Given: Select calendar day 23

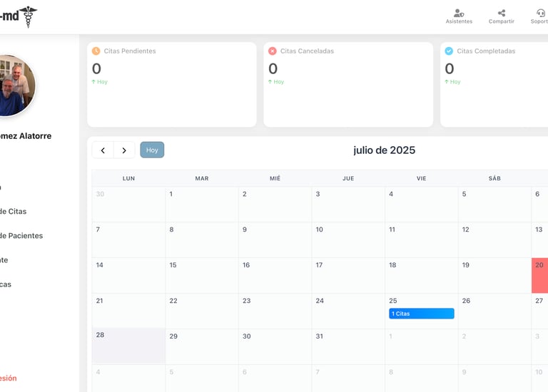Looking at the screenshot, I should click(275, 311).
